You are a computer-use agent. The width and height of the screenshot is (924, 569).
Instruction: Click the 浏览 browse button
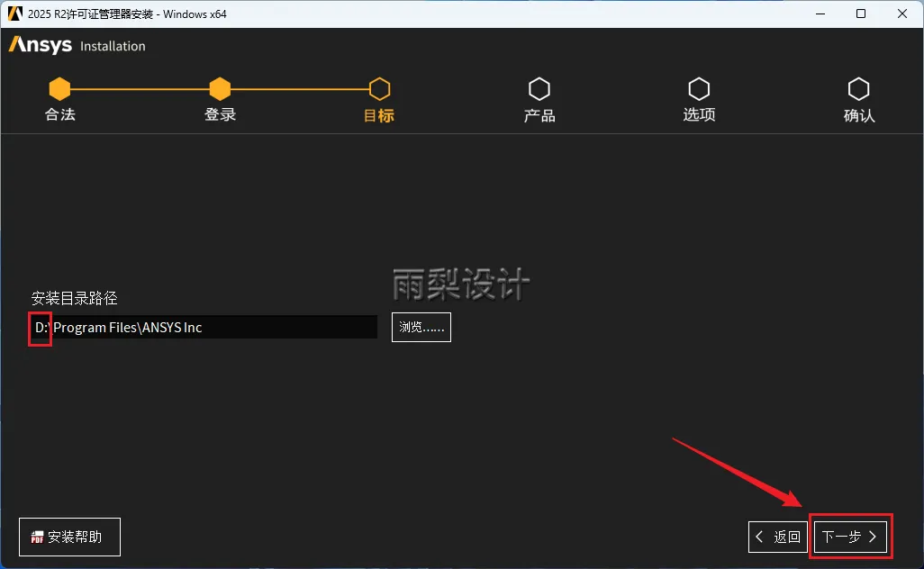click(421, 327)
